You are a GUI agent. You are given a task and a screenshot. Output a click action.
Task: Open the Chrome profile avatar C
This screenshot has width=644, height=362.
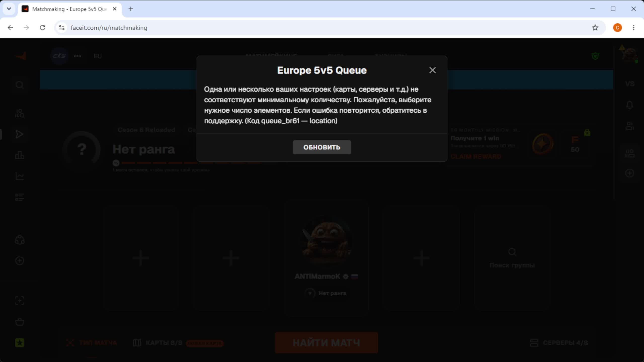(x=618, y=28)
